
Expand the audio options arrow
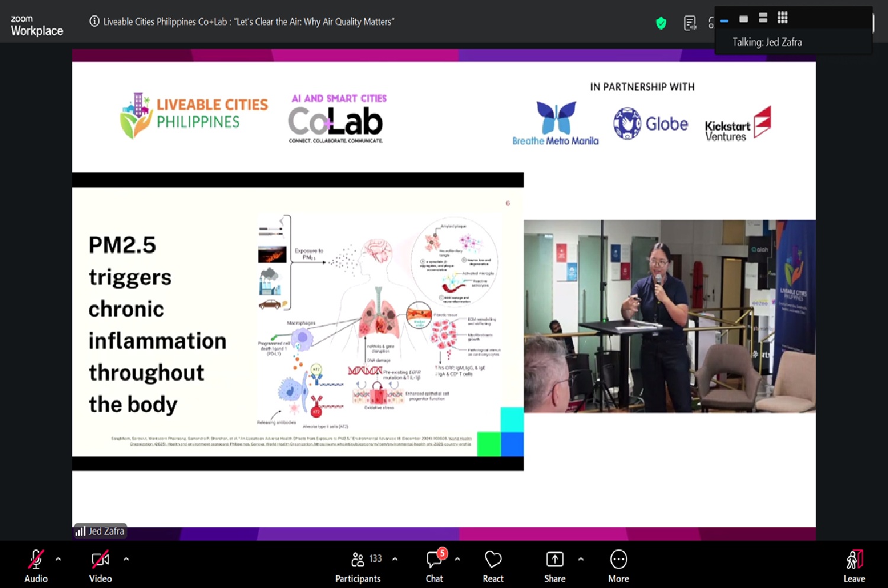pos(58,559)
